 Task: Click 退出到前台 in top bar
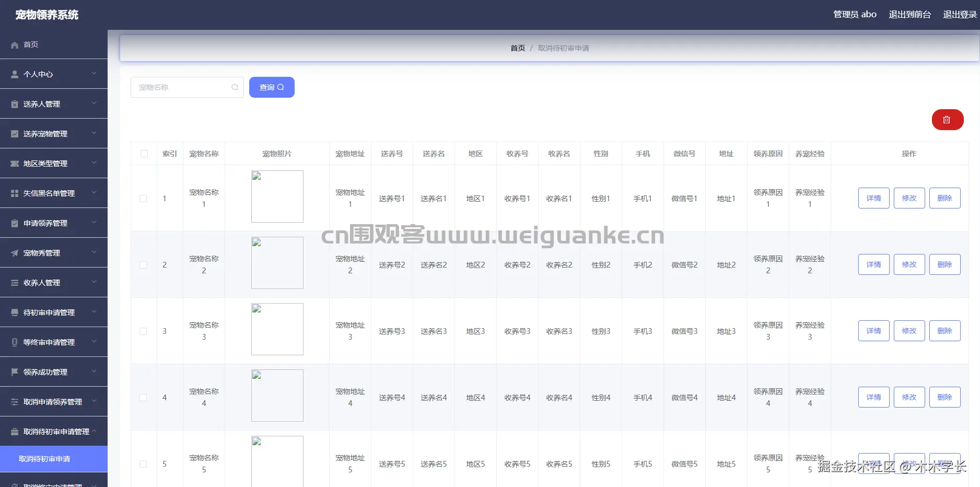[x=909, y=15]
